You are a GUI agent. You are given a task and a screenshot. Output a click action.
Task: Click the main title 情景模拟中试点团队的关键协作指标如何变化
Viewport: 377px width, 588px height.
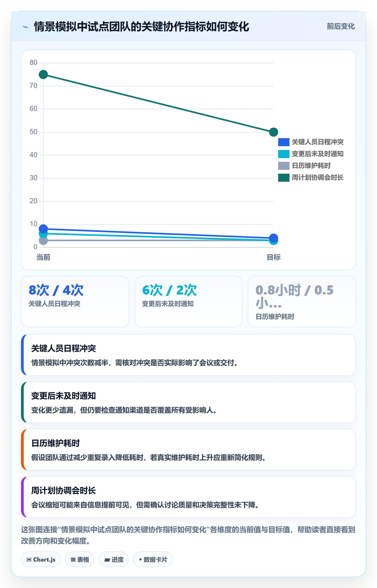141,27
